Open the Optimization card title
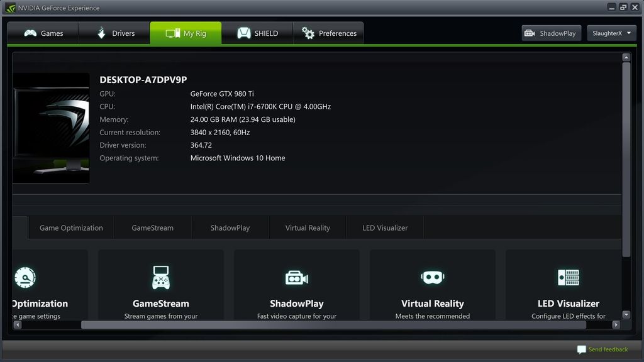 40,304
